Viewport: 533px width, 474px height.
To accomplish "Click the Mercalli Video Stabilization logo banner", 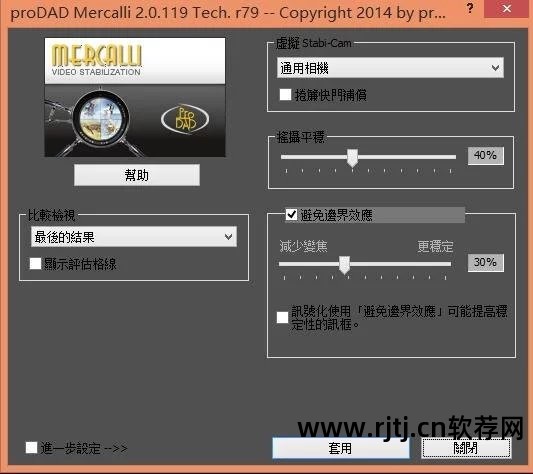I will point(135,61).
